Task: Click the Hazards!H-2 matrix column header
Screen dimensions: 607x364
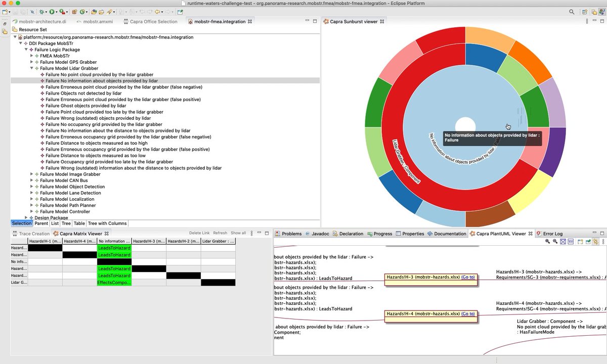Action: (184, 241)
